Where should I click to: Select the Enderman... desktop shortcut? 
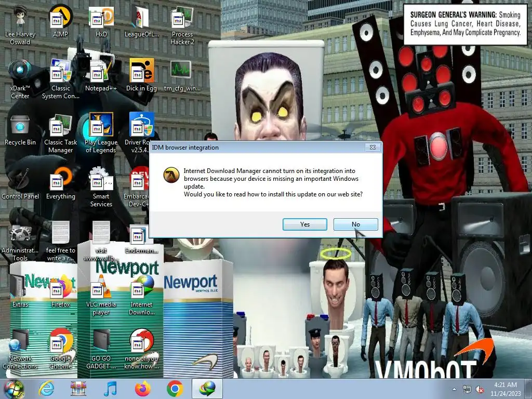click(x=141, y=239)
